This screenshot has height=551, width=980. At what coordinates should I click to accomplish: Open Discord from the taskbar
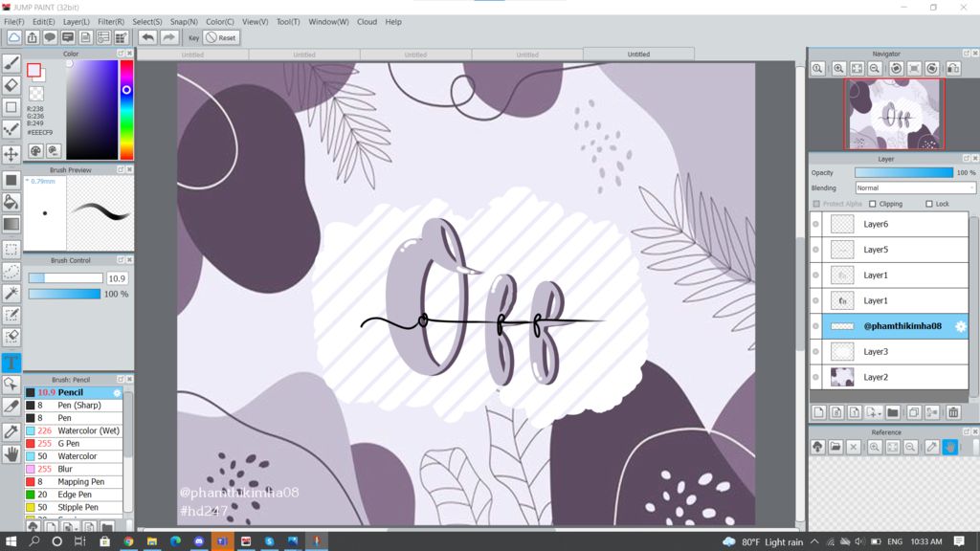pos(199,541)
